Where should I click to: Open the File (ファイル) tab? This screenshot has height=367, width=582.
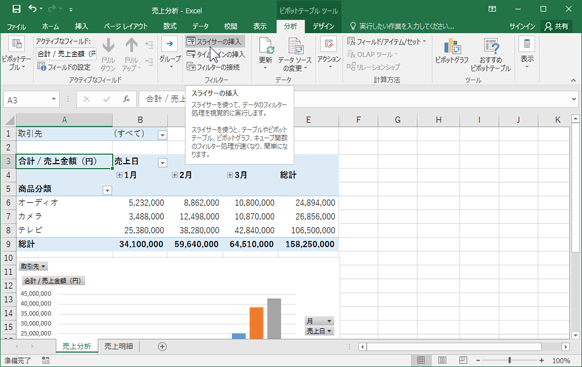tap(16, 26)
